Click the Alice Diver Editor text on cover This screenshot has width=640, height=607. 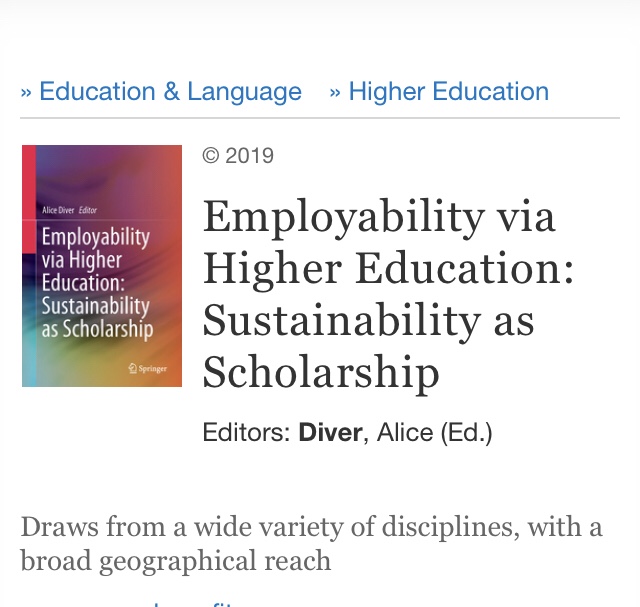69,210
